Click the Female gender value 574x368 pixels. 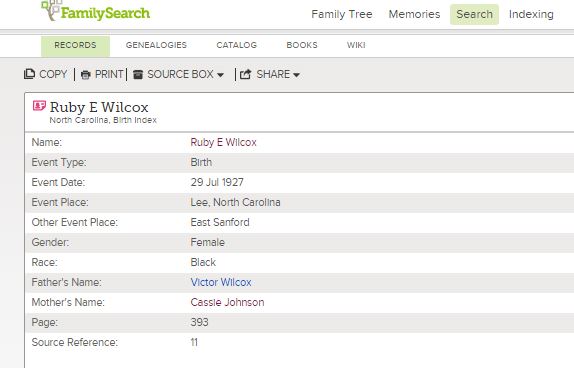point(207,242)
